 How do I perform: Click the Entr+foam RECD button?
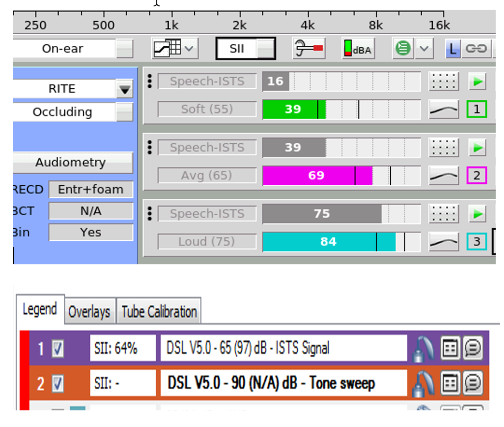(x=91, y=189)
